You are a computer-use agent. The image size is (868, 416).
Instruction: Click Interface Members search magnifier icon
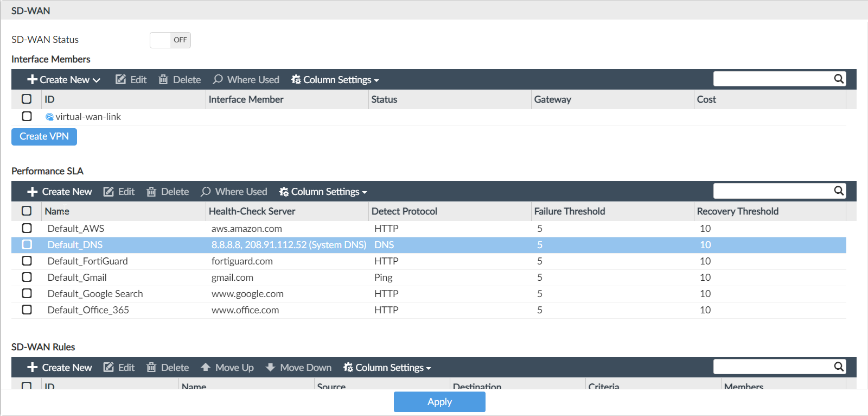(x=839, y=79)
